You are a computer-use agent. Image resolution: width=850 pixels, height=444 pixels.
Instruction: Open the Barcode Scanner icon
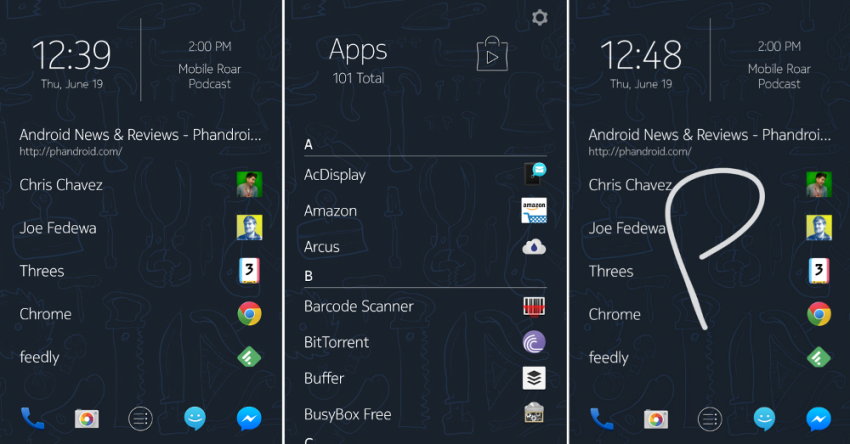coord(534,306)
